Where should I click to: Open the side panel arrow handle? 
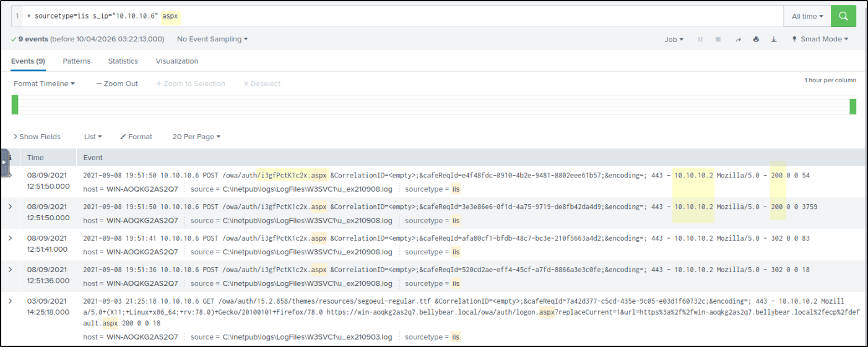coord(5,163)
